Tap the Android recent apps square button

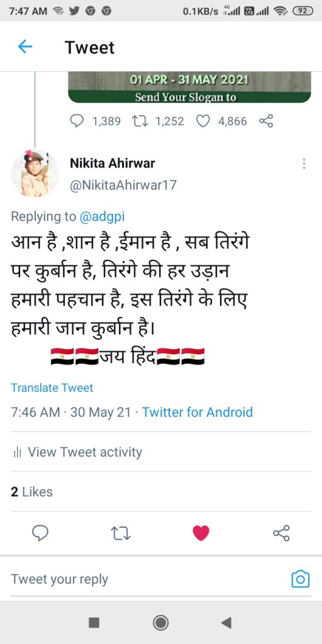point(94,623)
